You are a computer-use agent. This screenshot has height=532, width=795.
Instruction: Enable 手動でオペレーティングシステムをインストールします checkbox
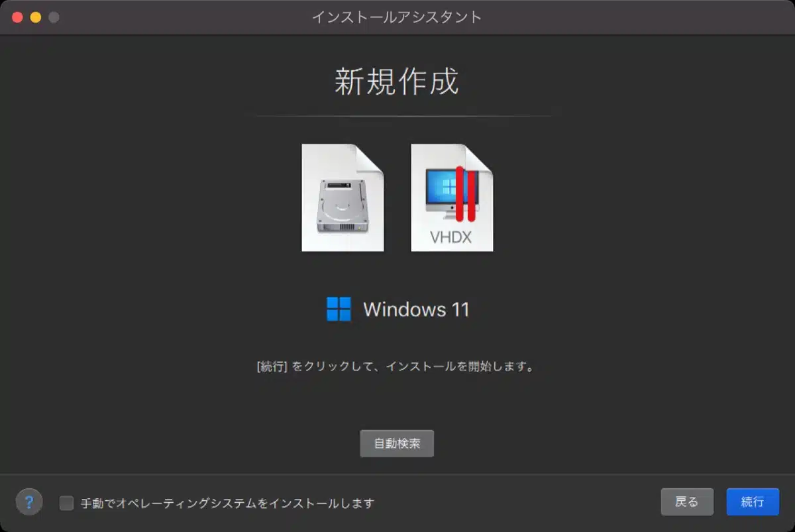point(66,503)
